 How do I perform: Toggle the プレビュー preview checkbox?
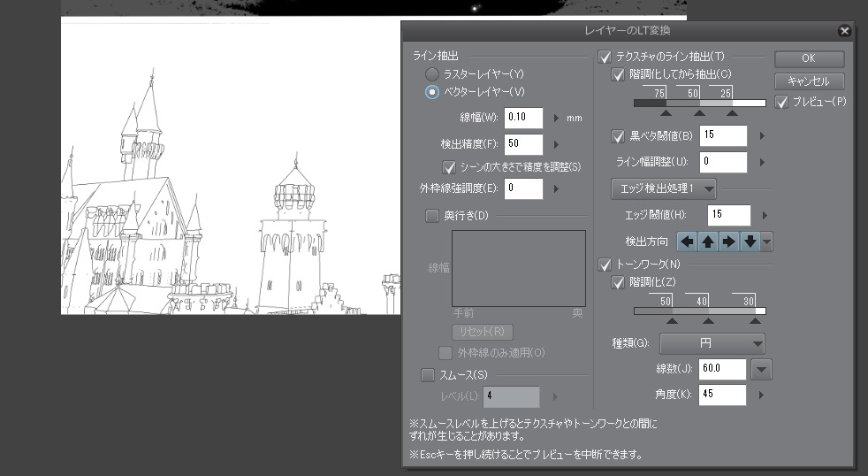tap(781, 102)
